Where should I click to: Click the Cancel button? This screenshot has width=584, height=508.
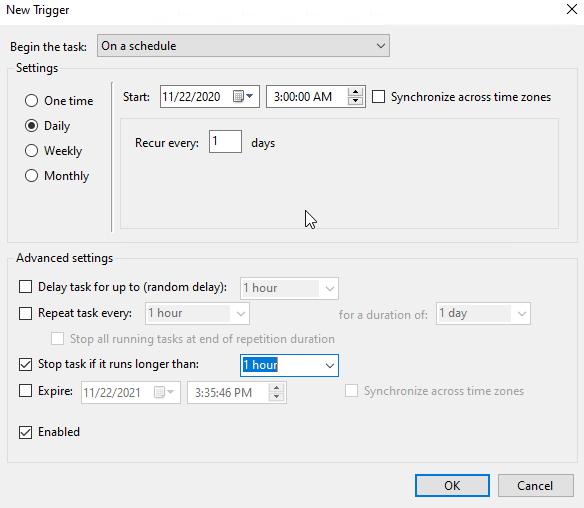pyautogui.click(x=536, y=486)
